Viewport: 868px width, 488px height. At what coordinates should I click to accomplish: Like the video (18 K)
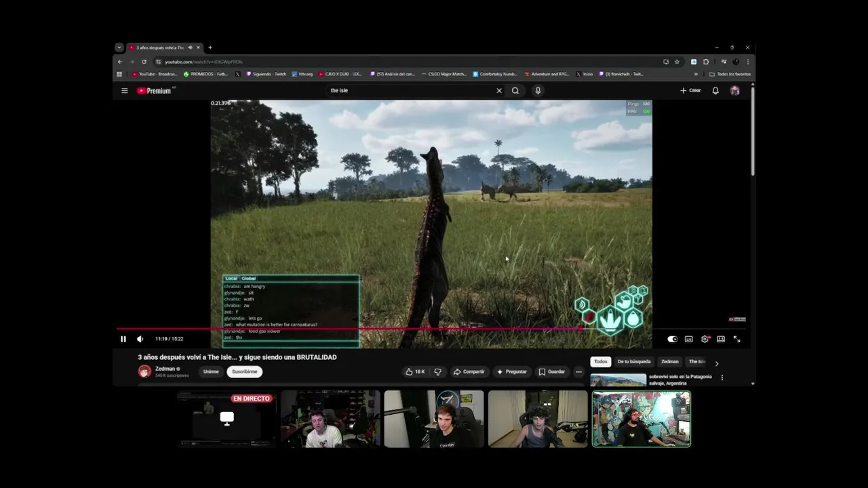click(415, 371)
